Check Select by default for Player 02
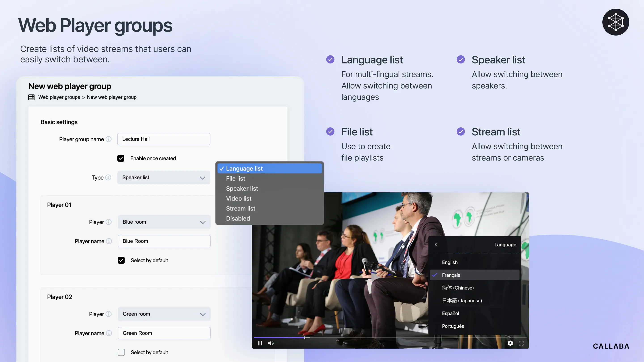 click(x=121, y=352)
